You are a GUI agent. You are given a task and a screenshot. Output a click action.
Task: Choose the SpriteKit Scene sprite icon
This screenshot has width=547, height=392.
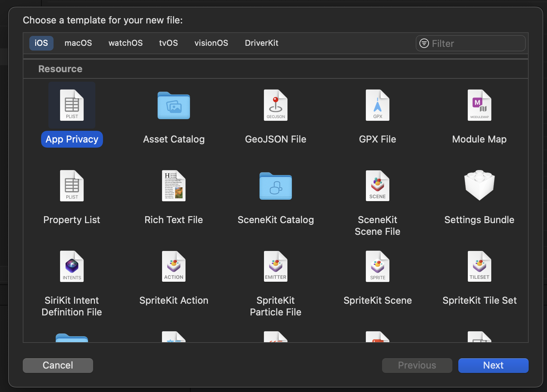378,267
